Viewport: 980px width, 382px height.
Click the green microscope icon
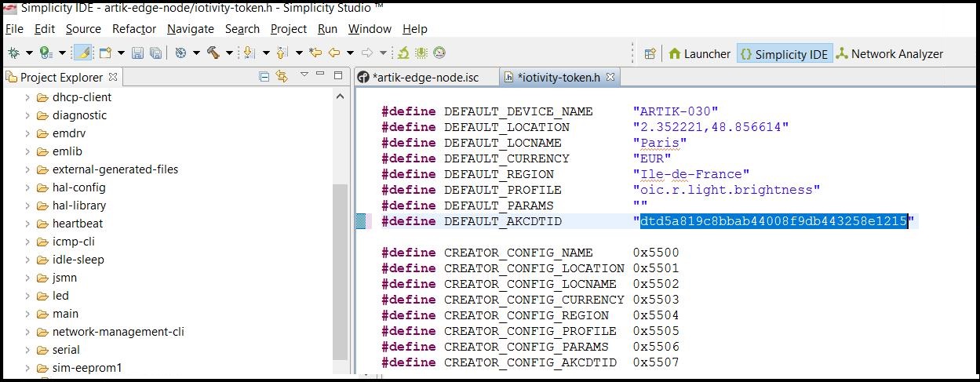point(403,53)
